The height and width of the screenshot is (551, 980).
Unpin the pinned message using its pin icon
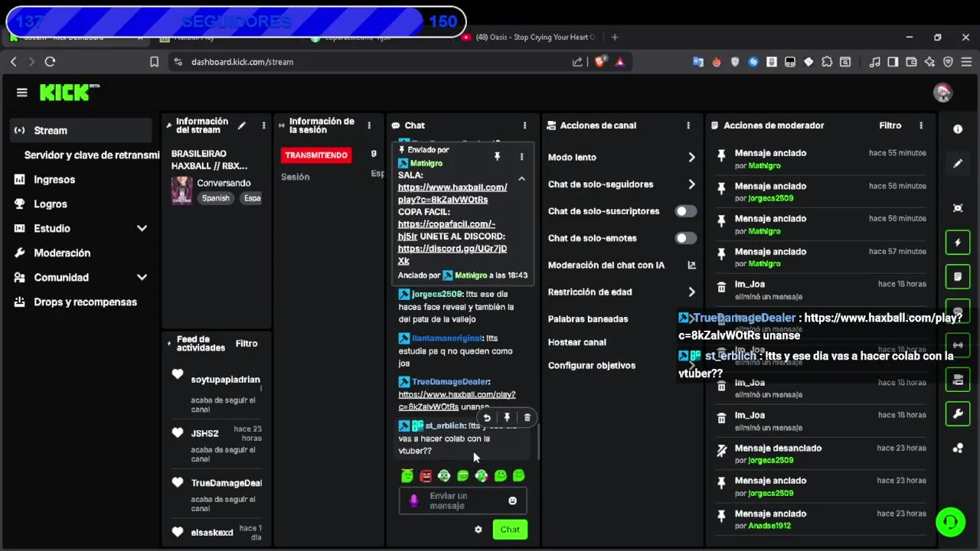tap(497, 156)
